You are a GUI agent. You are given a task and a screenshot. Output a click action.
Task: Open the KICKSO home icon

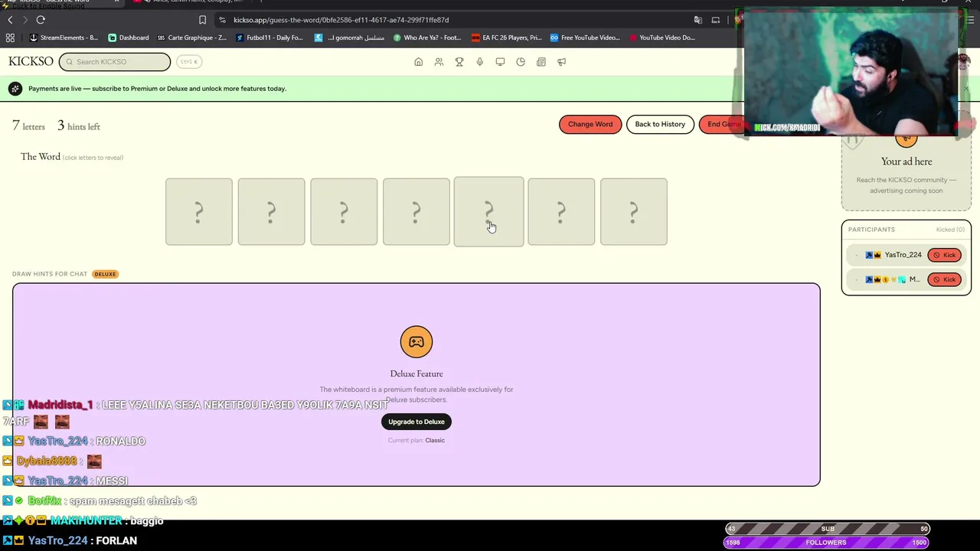[418, 62]
